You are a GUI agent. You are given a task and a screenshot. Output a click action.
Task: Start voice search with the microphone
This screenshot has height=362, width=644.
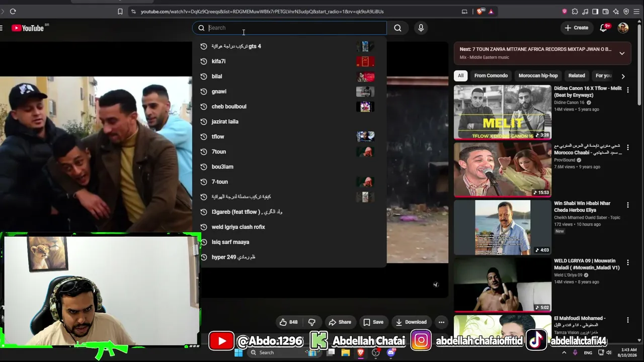click(421, 28)
